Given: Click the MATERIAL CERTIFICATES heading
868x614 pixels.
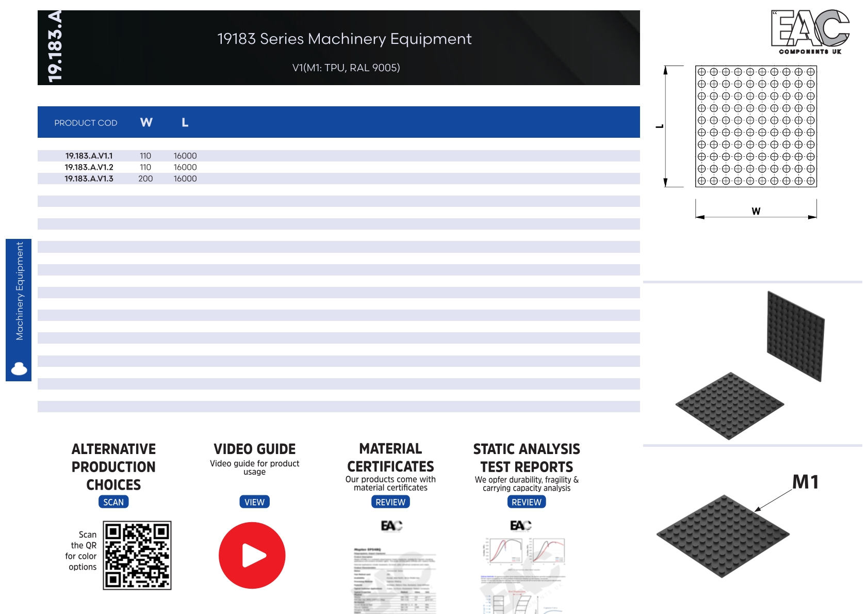Looking at the screenshot, I should (390, 458).
